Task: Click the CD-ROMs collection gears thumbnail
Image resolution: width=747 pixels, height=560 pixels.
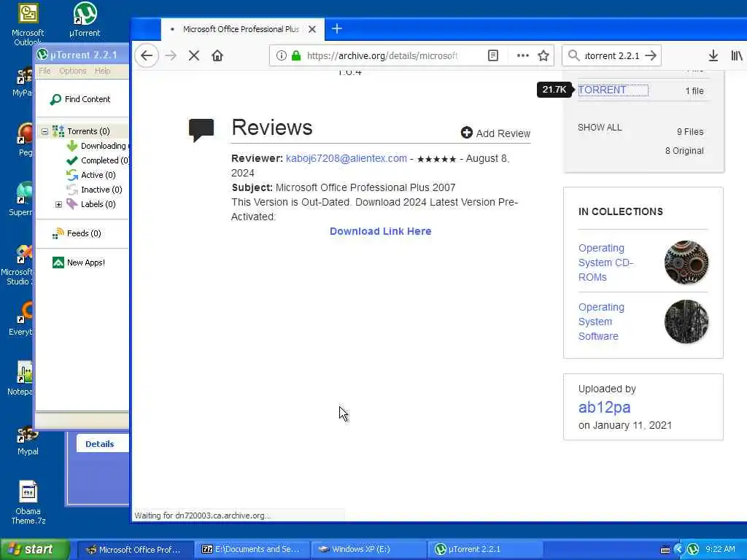Action: point(686,262)
